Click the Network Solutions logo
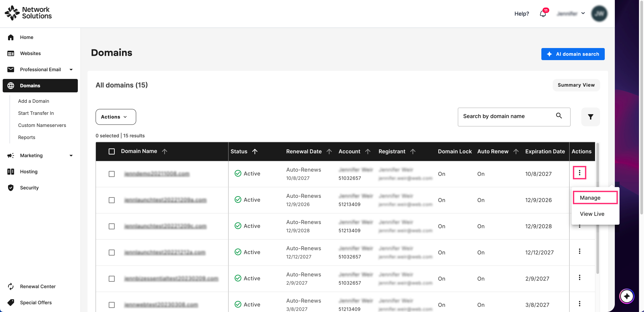Image resolution: width=644 pixels, height=312 pixels. 28,13
